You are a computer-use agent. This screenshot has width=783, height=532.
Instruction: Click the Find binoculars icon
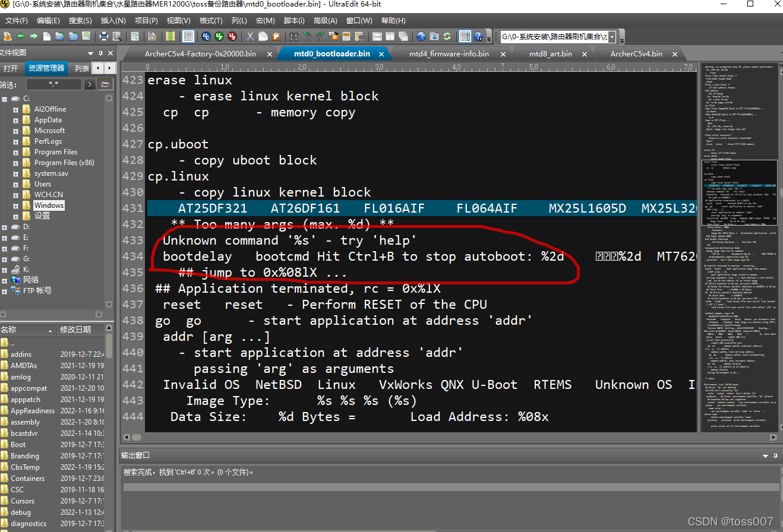[293, 36]
